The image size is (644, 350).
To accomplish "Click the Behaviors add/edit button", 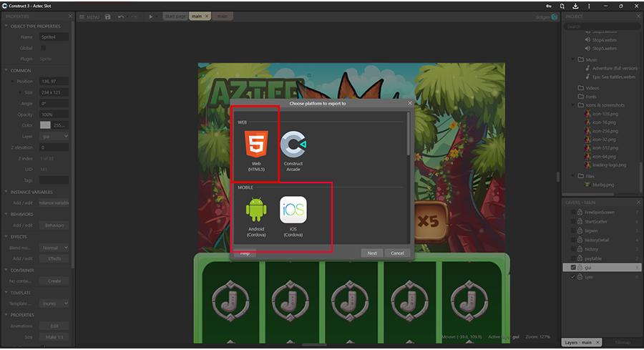I will click(54, 225).
